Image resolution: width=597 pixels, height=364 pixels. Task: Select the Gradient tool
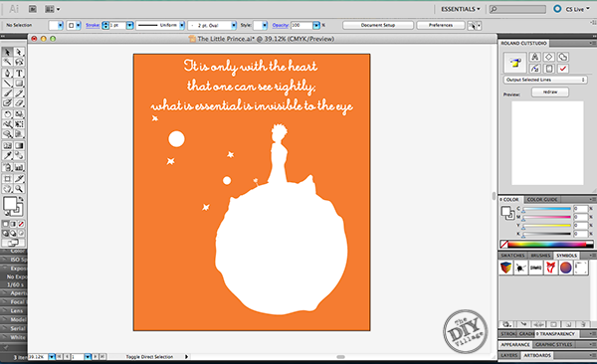(x=19, y=146)
